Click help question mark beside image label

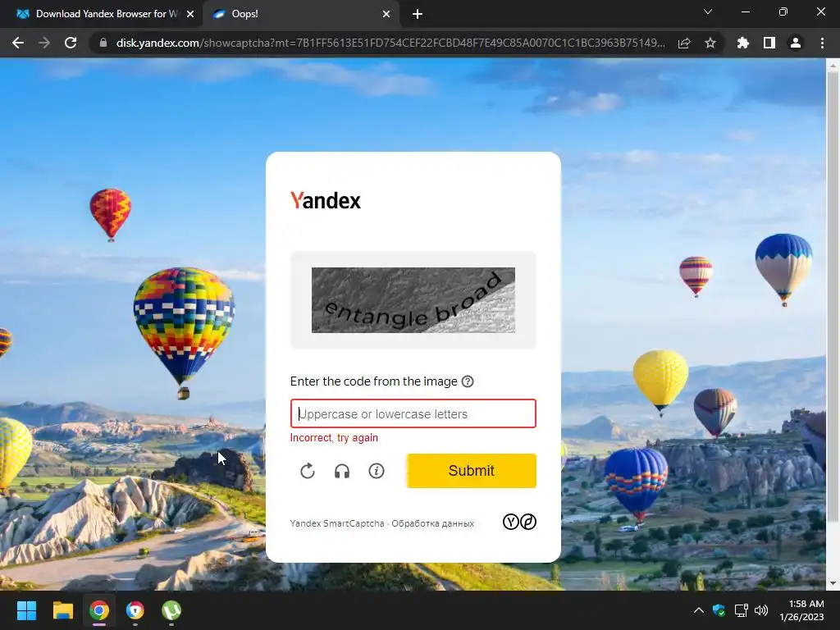click(x=468, y=381)
